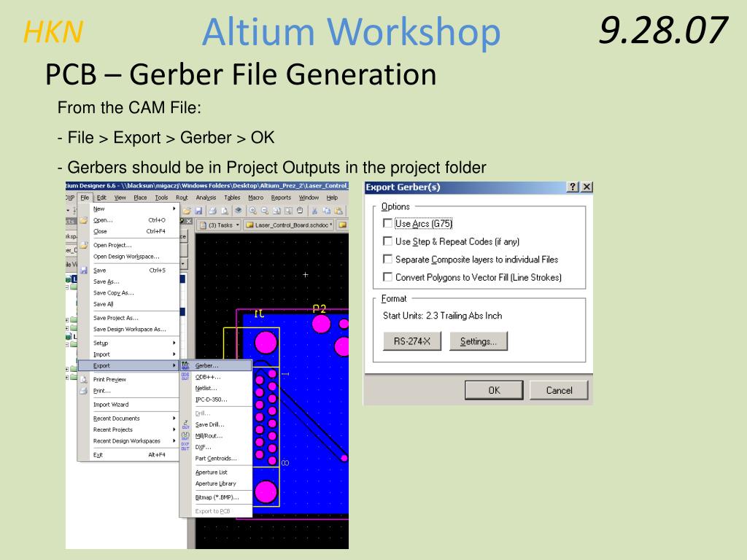Open the Help menu
The height and width of the screenshot is (560, 747).
(x=332, y=198)
